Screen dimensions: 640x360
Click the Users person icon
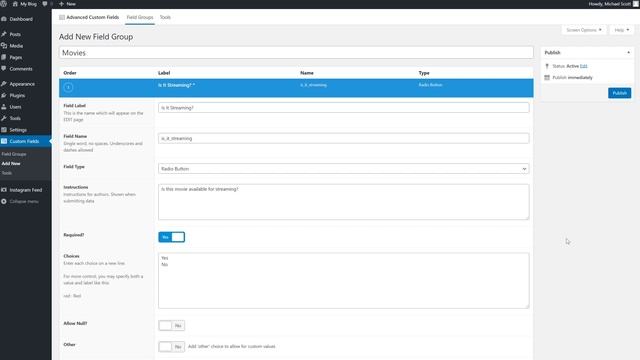(x=4, y=107)
